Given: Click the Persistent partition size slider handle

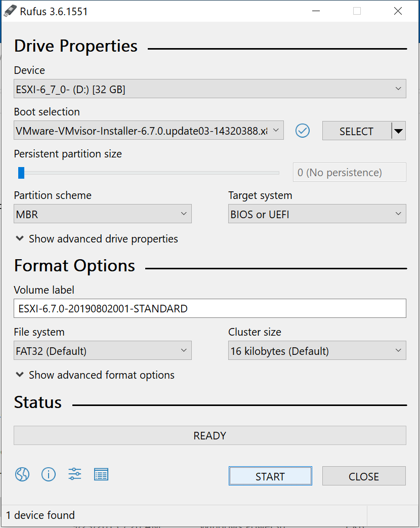Looking at the screenshot, I should point(21,173).
